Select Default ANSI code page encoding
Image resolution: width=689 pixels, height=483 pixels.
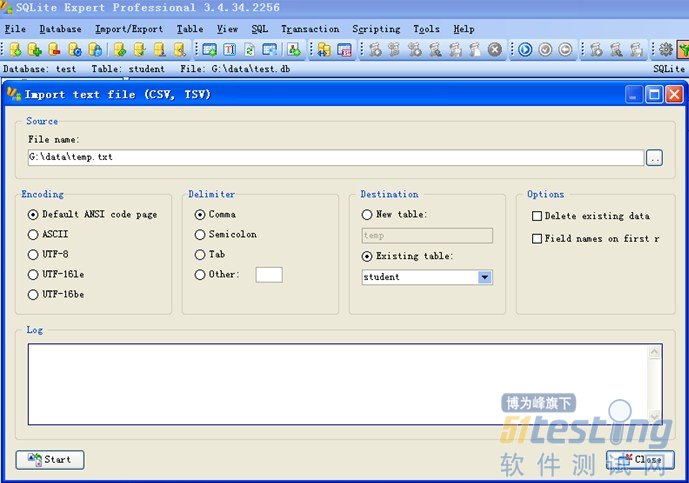click(92, 214)
